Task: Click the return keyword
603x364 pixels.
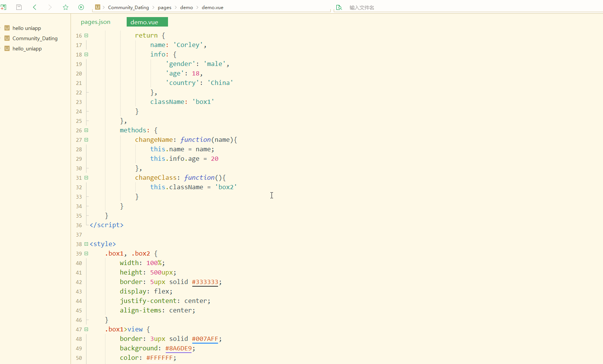Action: [146, 36]
